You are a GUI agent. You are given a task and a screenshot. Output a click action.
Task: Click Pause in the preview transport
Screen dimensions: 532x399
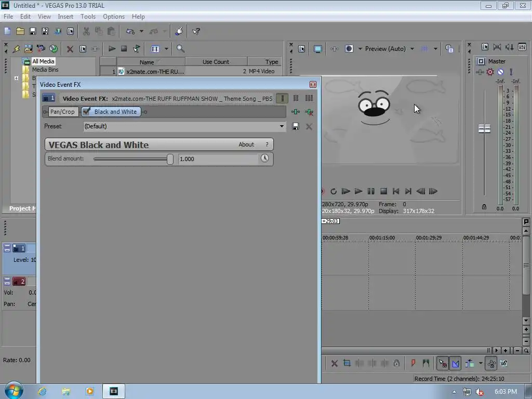tap(371, 191)
